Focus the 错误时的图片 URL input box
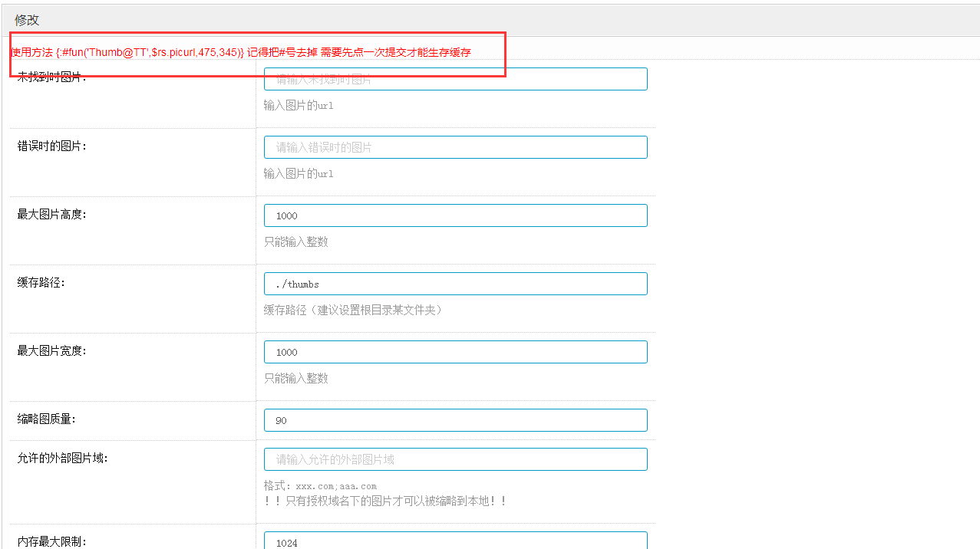The image size is (980, 549). click(x=455, y=147)
